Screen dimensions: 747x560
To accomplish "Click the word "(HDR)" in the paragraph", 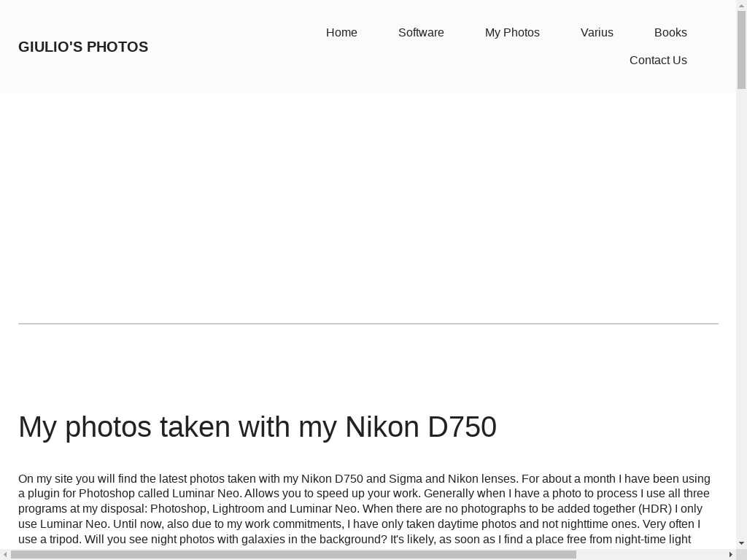I will point(655,509).
